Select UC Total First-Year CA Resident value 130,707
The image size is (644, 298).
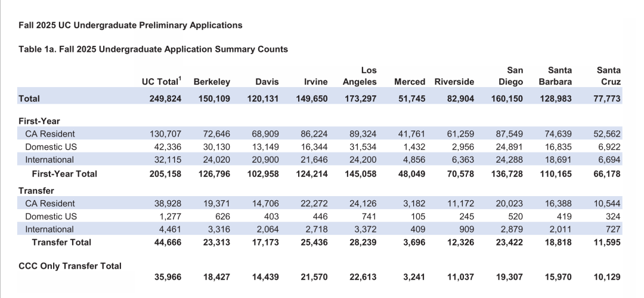point(165,134)
